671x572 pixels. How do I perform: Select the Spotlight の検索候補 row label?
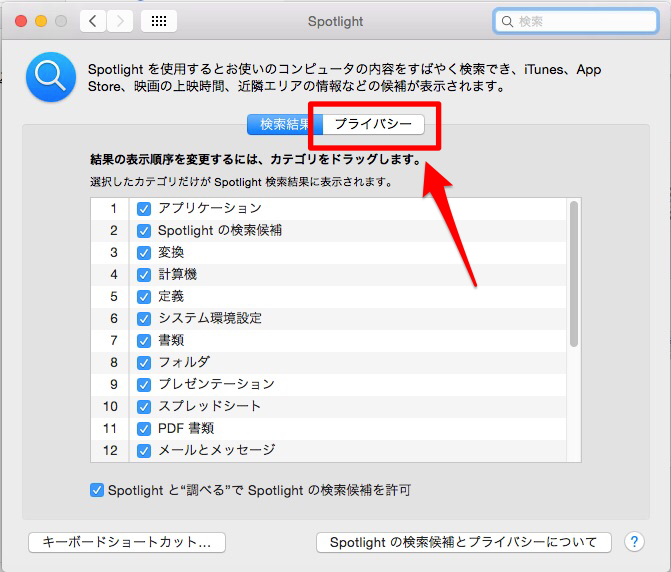tap(220, 231)
